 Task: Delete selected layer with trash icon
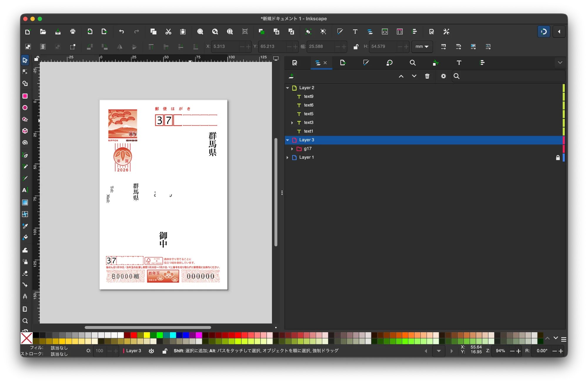point(427,76)
